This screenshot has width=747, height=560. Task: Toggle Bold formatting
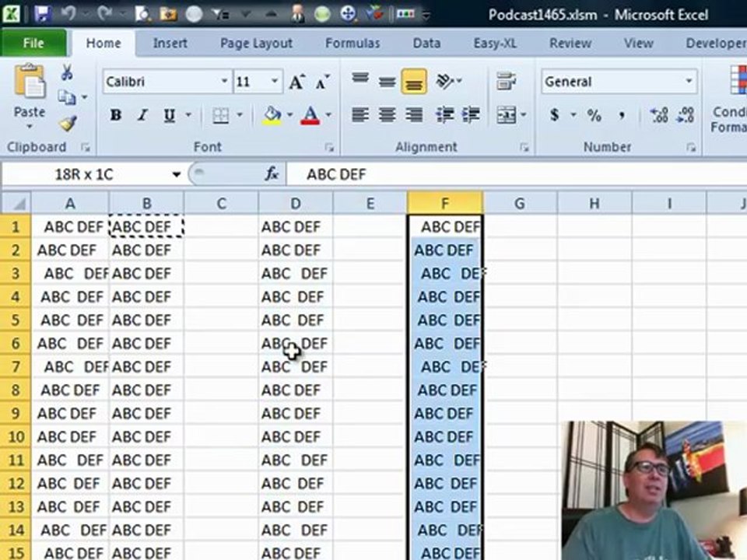[116, 115]
